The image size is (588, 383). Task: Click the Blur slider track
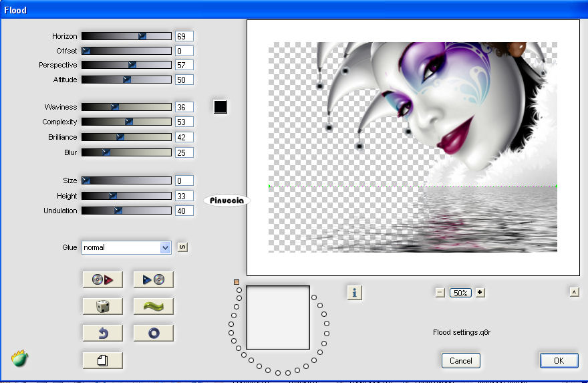(x=126, y=152)
